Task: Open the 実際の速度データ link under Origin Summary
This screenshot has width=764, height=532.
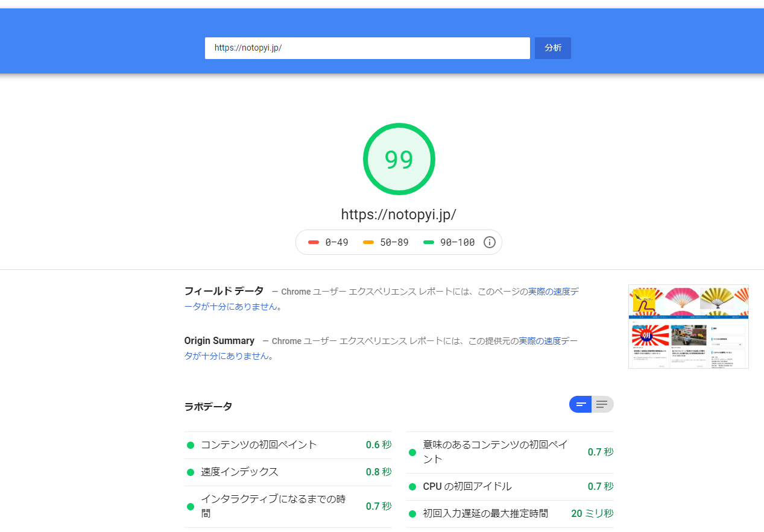Action: tap(548, 341)
